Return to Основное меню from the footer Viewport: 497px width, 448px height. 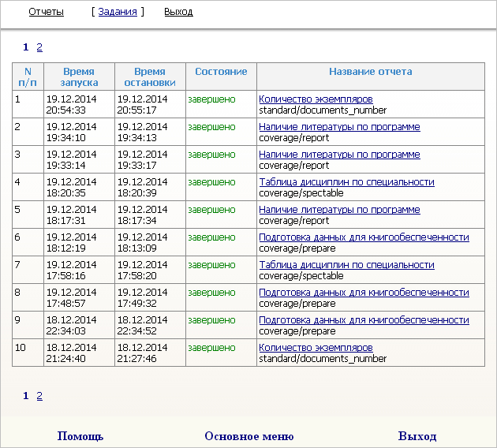(248, 436)
